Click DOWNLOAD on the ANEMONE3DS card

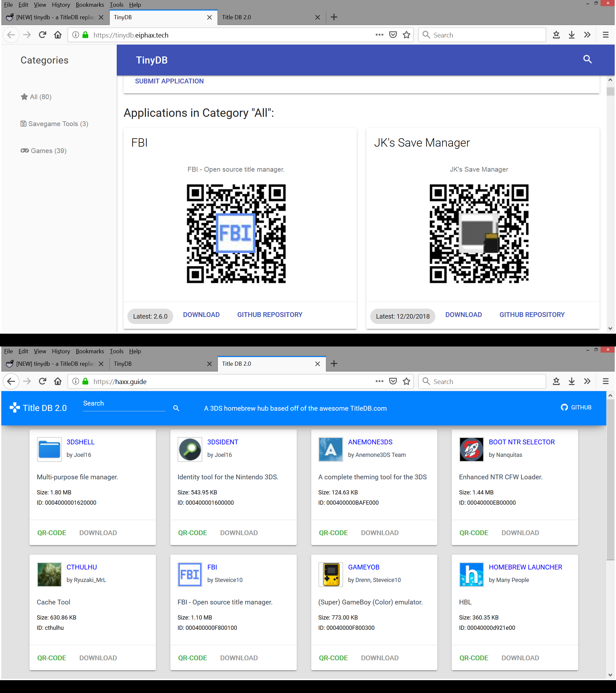(380, 533)
